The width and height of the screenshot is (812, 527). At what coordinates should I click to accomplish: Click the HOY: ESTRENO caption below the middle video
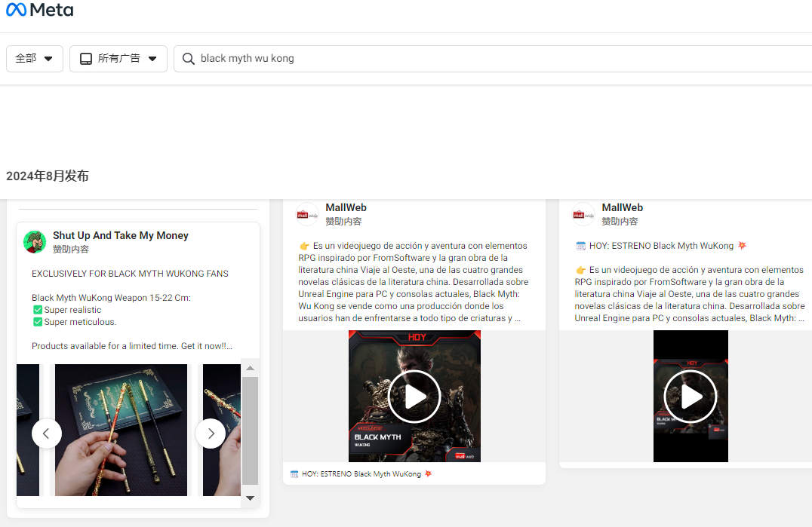(361, 473)
